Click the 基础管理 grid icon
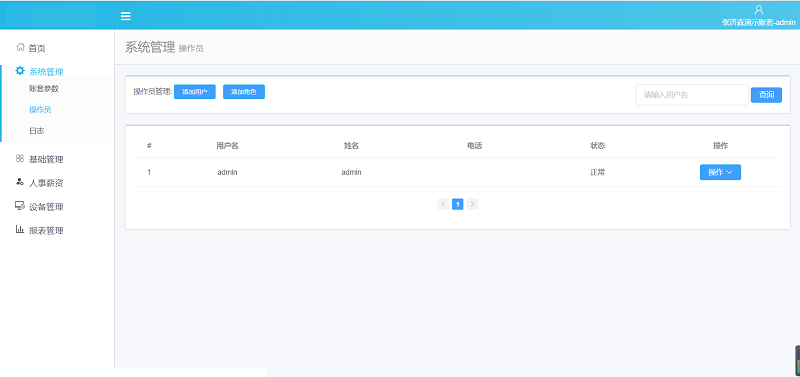800x377 pixels. click(20, 159)
